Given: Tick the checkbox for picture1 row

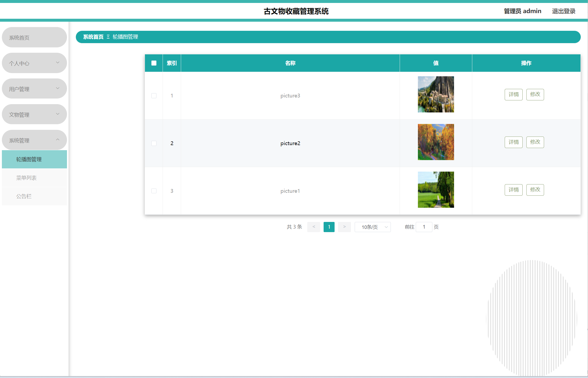Looking at the screenshot, I should click(x=154, y=191).
